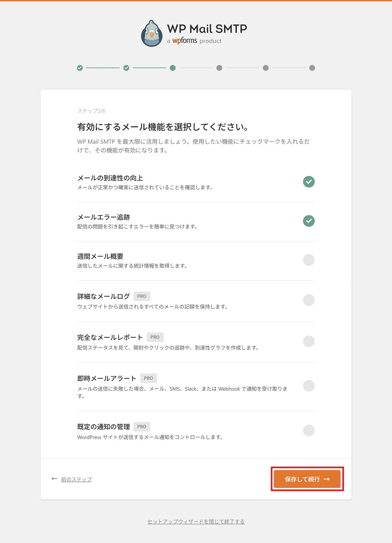
Task: Click セットアップウィザードを閉じて終了する link
Action: tap(196, 521)
